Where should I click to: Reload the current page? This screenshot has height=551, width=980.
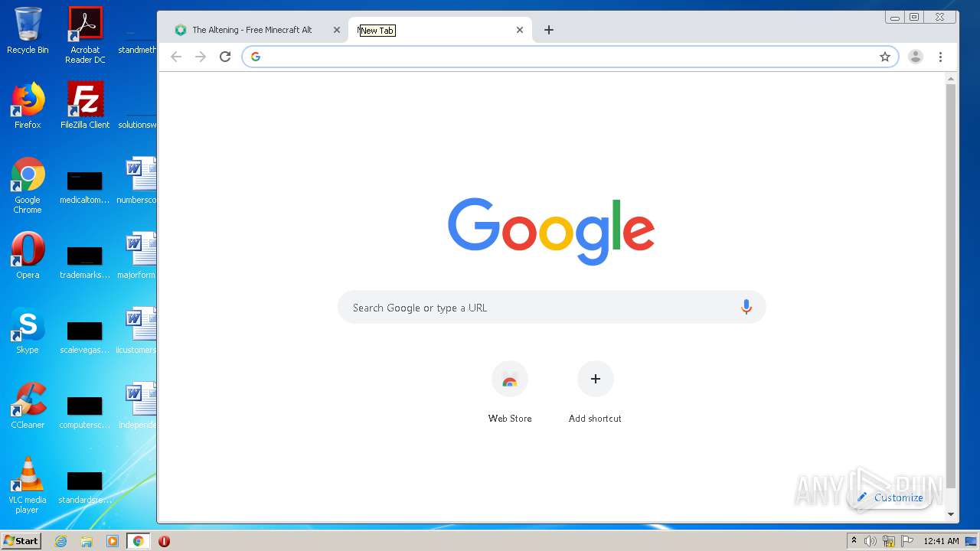(x=225, y=57)
